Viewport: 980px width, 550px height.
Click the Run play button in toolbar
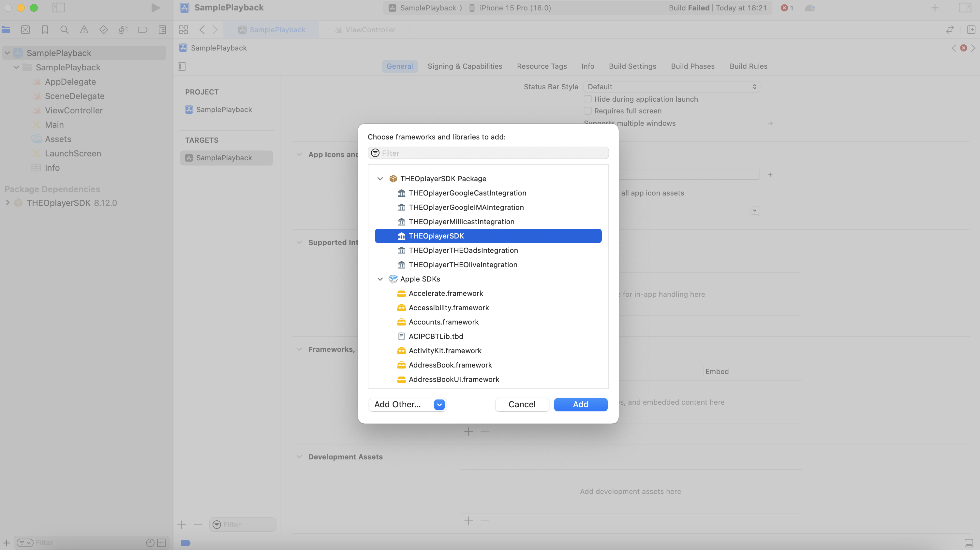[x=155, y=8]
